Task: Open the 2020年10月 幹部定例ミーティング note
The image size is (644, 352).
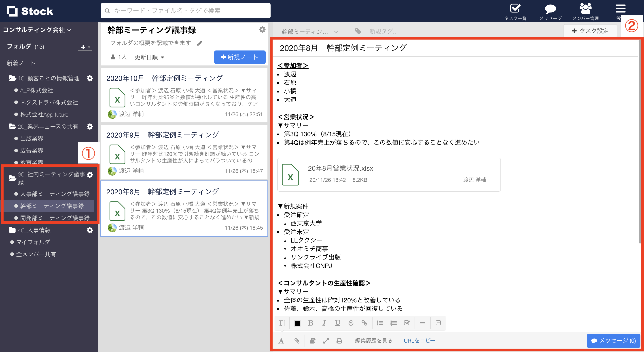Action: [x=184, y=96]
